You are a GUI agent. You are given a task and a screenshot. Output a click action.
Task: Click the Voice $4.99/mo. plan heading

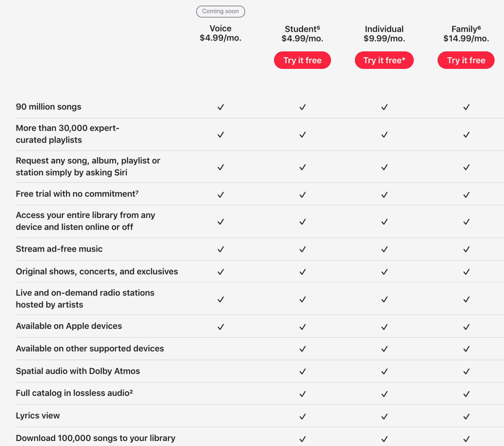220,33
